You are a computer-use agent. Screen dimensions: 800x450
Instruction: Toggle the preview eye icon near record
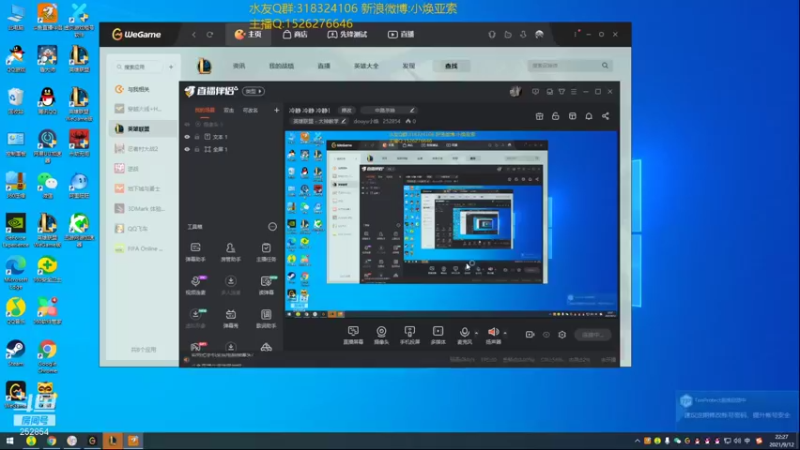(x=546, y=335)
